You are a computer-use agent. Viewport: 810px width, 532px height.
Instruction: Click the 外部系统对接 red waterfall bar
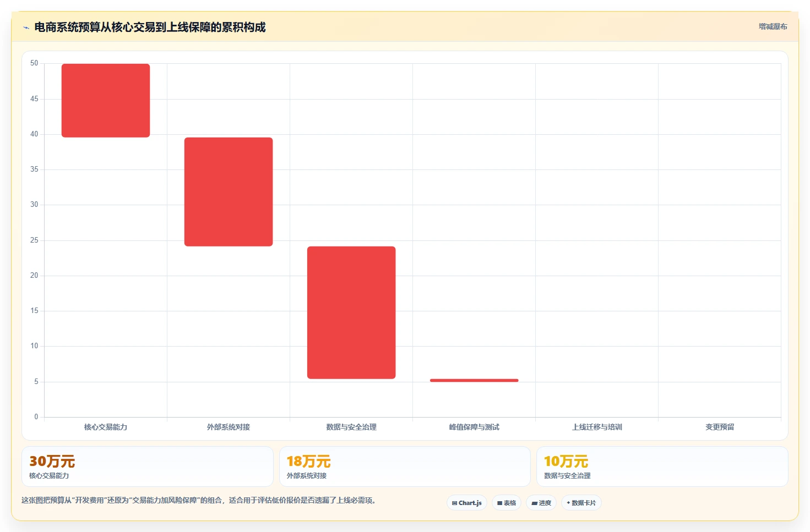(x=229, y=192)
